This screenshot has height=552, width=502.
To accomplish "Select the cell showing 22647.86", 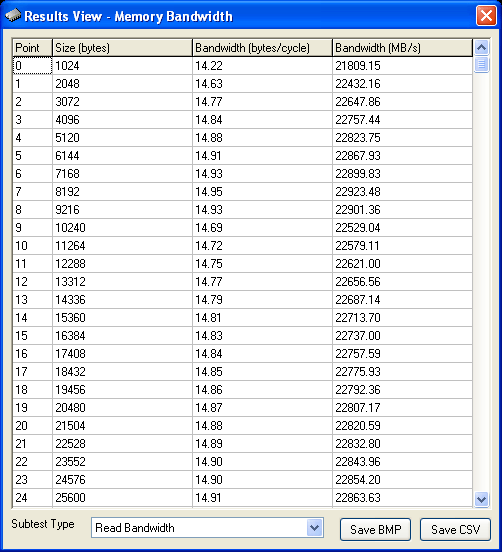I will 402,102.
